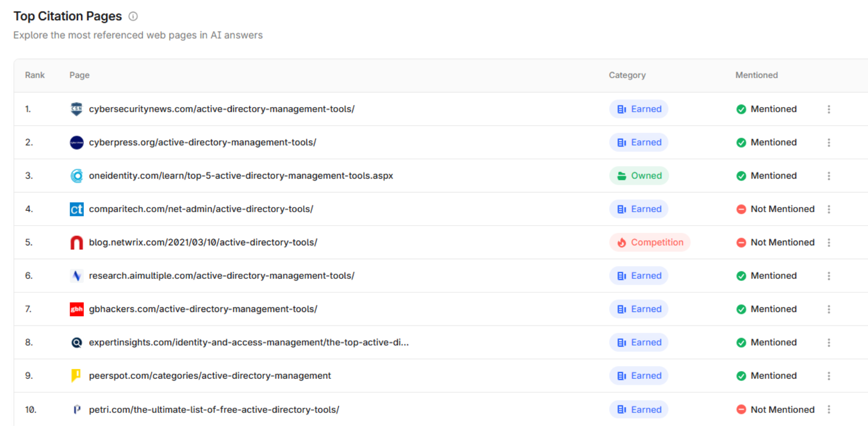Image resolution: width=868 pixels, height=444 pixels.
Task: Click Mentioned status for research.aimultiple.com
Action: click(x=767, y=276)
